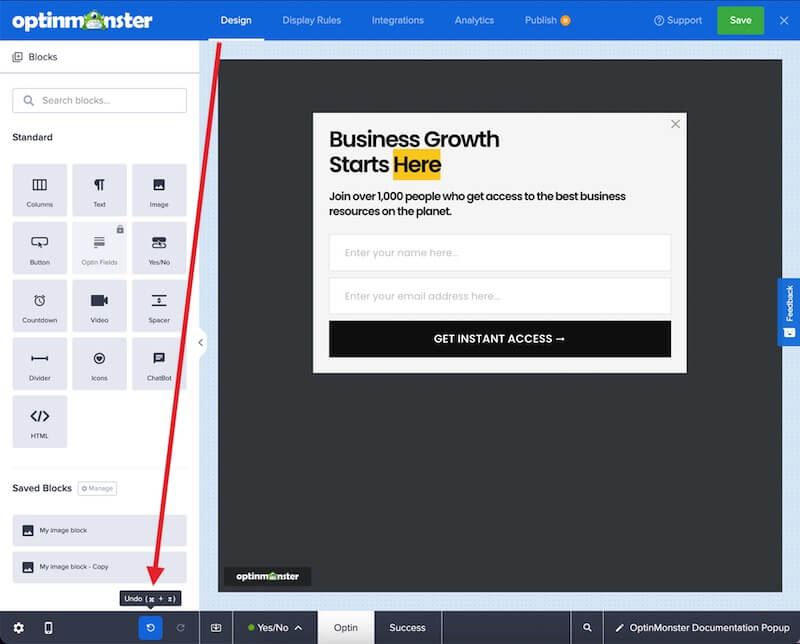
Task: Select saved block My image block - Copy
Action: 99,567
